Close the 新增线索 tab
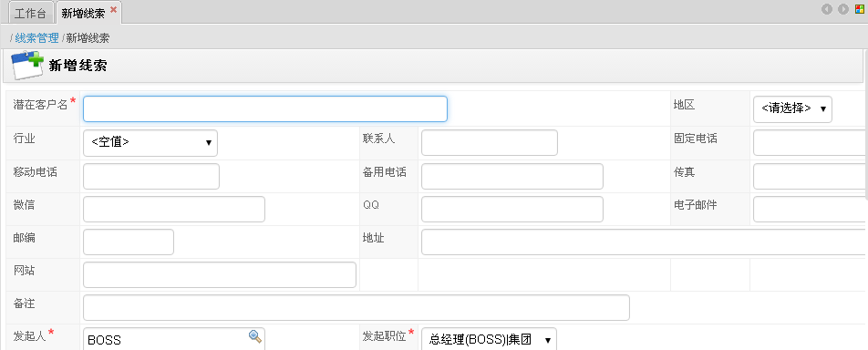This screenshot has height=350, width=868. [x=113, y=9]
